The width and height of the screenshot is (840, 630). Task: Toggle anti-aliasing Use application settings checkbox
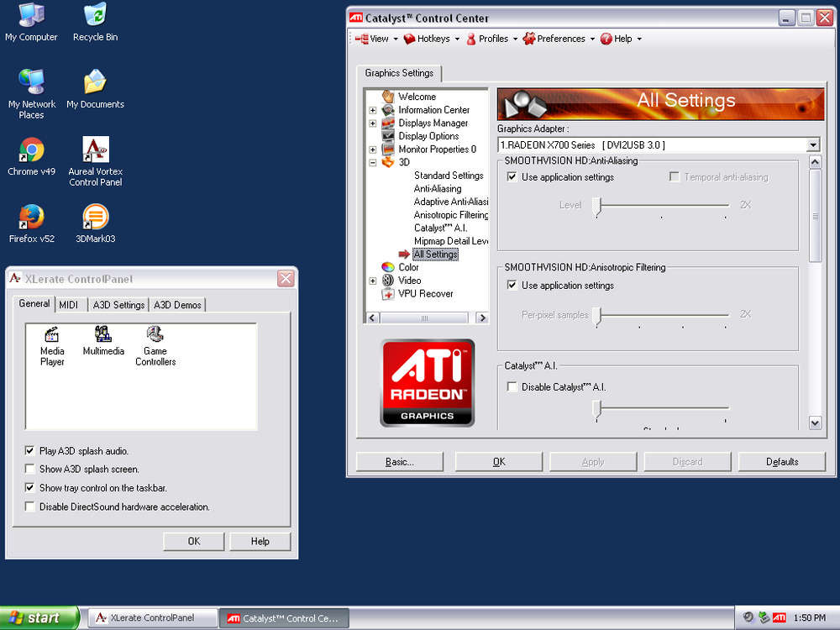[x=512, y=176]
